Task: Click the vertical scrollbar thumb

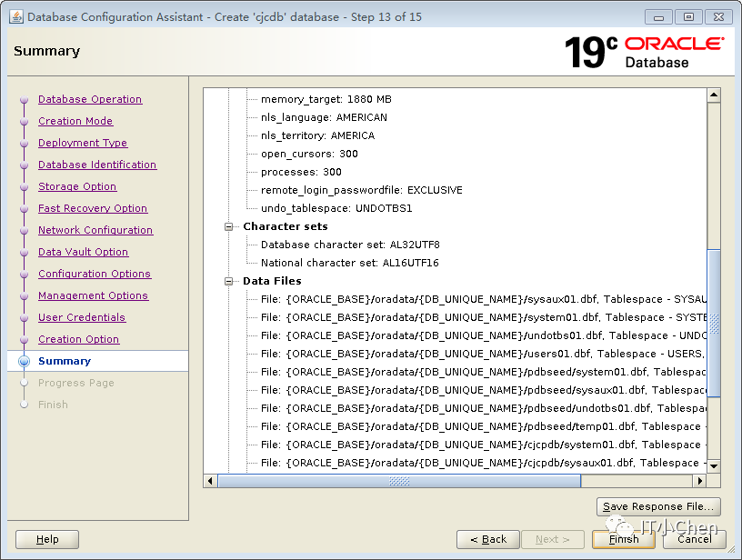Action: click(714, 324)
